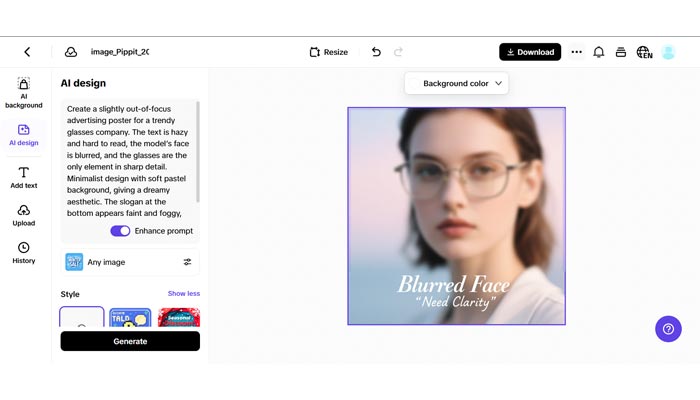
Task: Switch to the AI background tab
Action: tap(24, 93)
